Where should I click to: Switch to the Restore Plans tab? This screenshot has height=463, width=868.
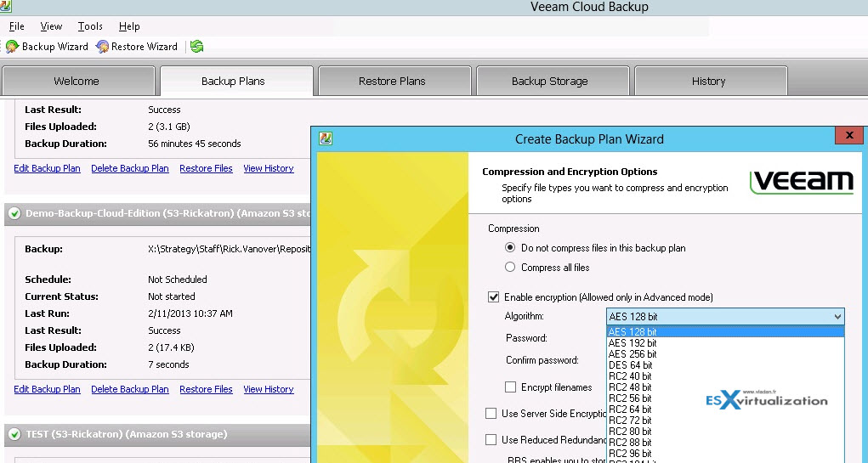[394, 81]
